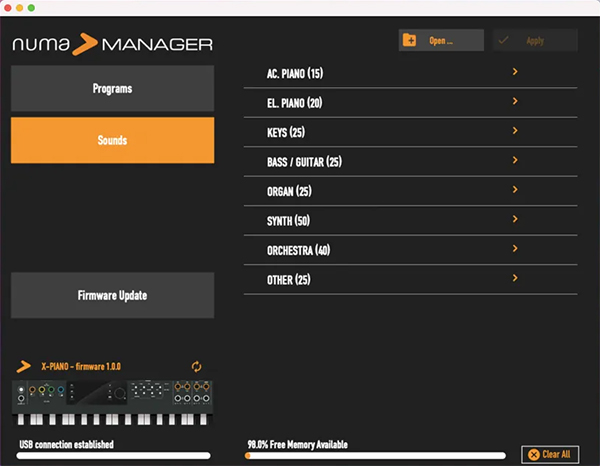This screenshot has width=600, height=466.
Task: Expand SYNTH chevron arrow
Action: pos(515,219)
